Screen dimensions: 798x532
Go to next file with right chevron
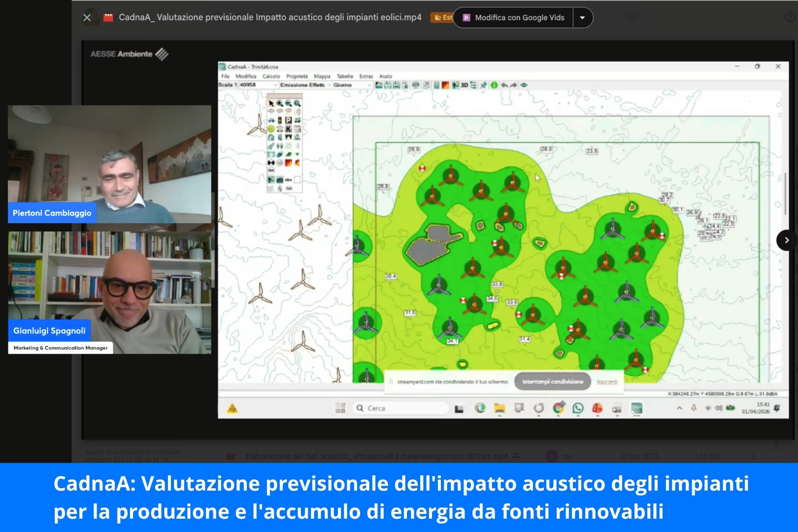(x=786, y=240)
